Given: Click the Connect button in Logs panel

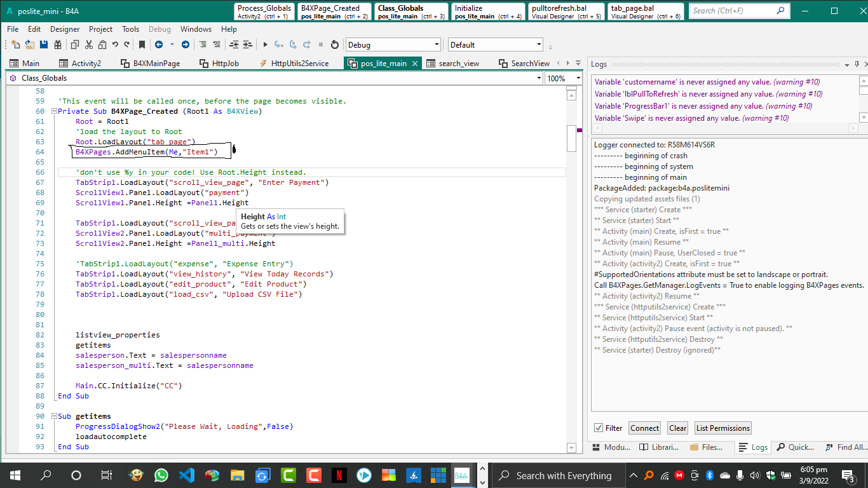Looking at the screenshot, I should [644, 428].
